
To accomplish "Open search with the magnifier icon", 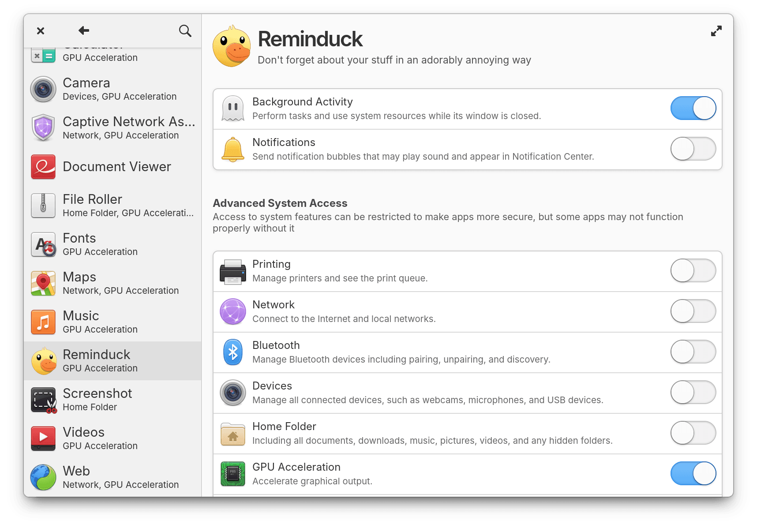I will 185,31.
